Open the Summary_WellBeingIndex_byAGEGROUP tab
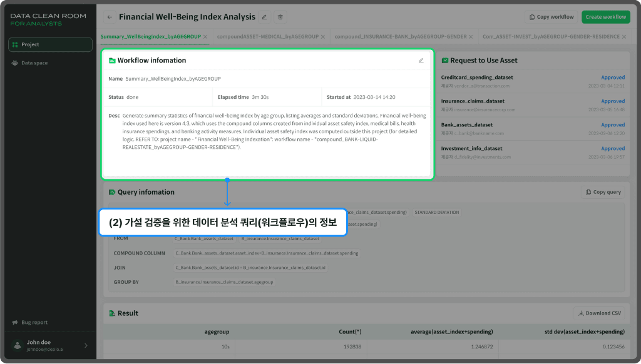641x364 pixels. click(x=150, y=37)
